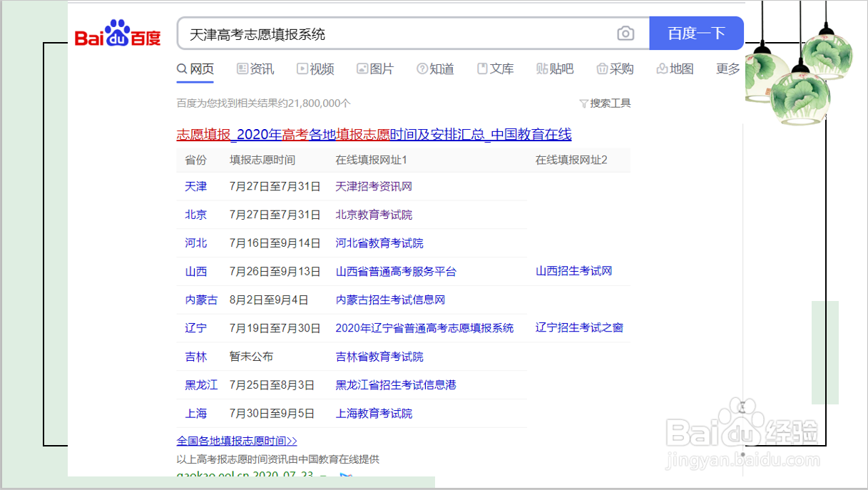Click the 7月25日至8月3日 date cell

(272, 385)
